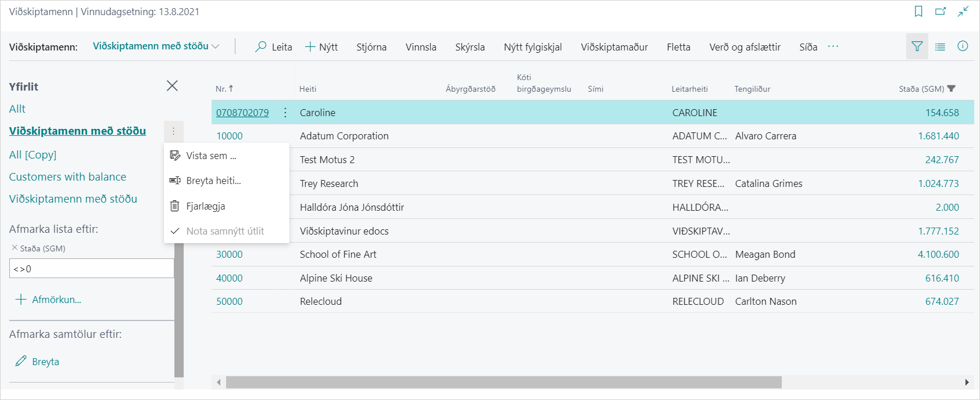
Task: Select Vista sem in context menu
Action: [210, 156]
